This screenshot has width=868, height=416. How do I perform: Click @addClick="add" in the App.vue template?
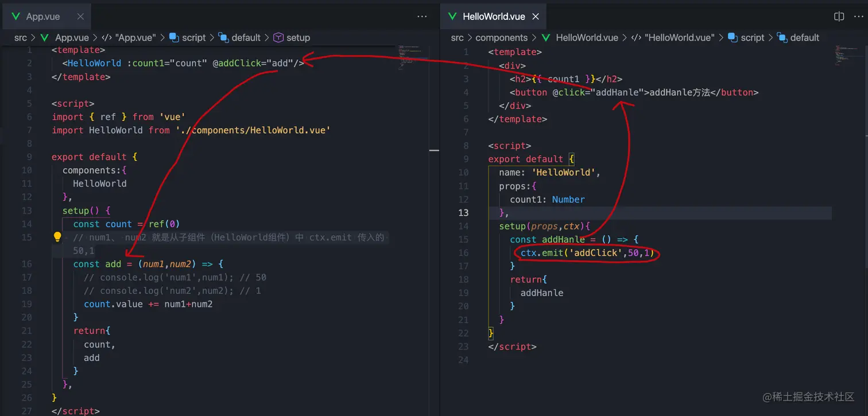[253, 63]
